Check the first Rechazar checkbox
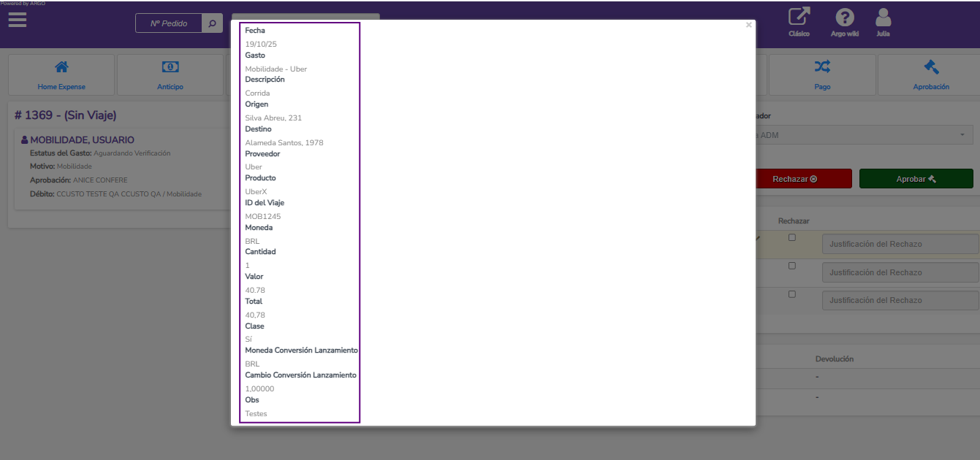 791,238
